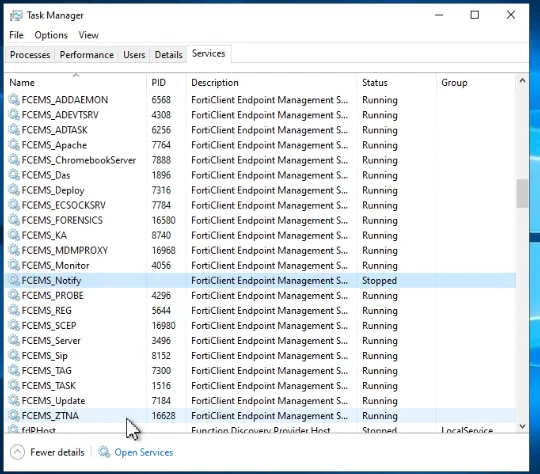The width and height of the screenshot is (540, 474).
Task: Click the vertical scrollbar thumb
Action: click(x=522, y=194)
